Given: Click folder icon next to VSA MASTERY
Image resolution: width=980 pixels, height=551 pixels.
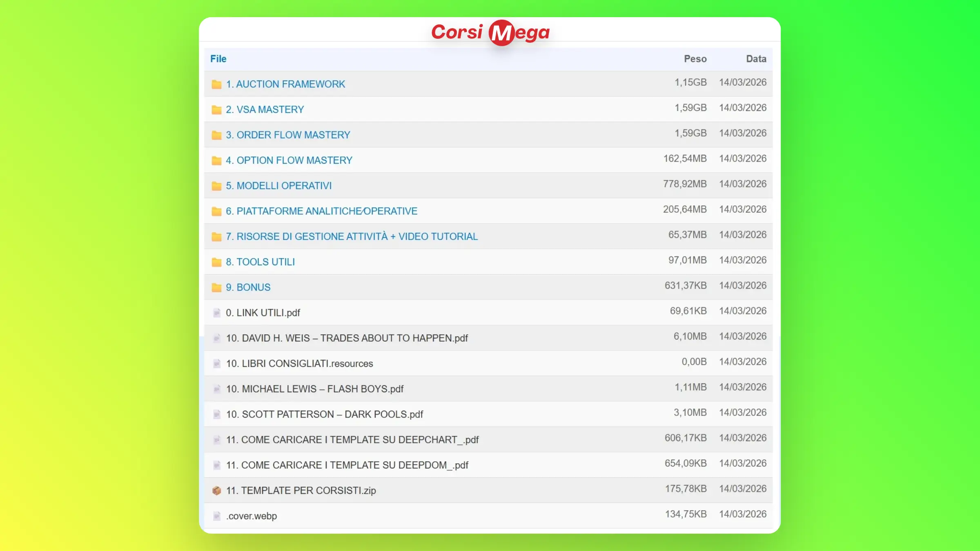Looking at the screenshot, I should click(216, 110).
